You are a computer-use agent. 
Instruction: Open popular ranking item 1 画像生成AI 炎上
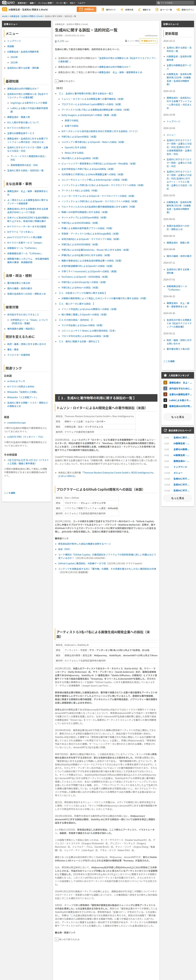click(180, 383)
